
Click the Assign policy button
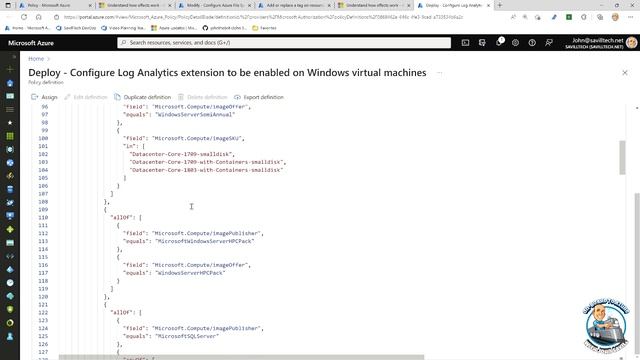pos(44,97)
